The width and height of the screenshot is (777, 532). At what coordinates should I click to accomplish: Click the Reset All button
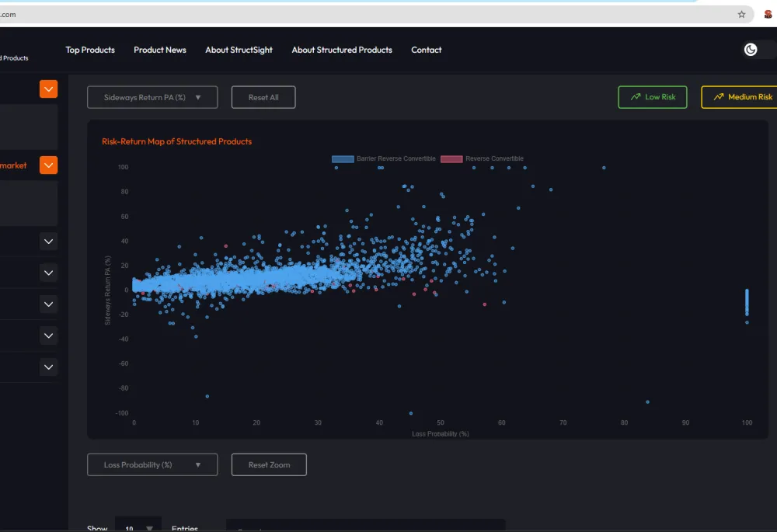click(x=263, y=97)
